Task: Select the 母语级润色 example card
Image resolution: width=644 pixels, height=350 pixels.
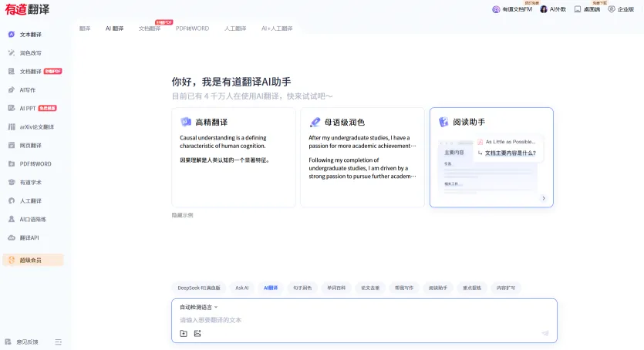Action: [x=362, y=157]
